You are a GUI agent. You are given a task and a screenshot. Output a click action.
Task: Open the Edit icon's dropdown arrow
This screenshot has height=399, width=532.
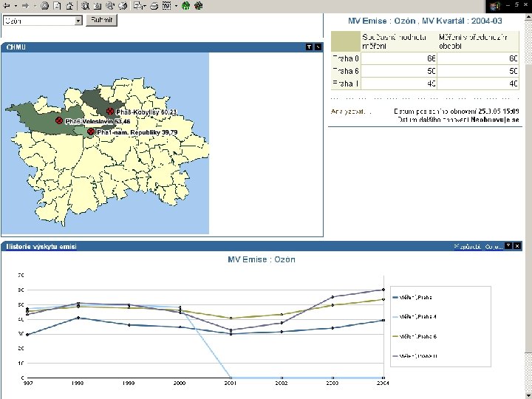(x=176, y=6)
